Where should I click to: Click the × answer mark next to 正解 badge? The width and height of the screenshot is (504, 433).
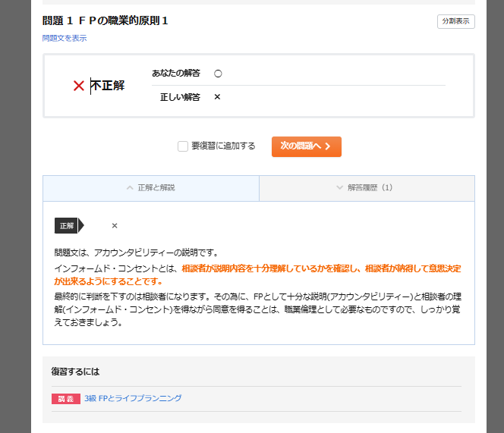115,225
